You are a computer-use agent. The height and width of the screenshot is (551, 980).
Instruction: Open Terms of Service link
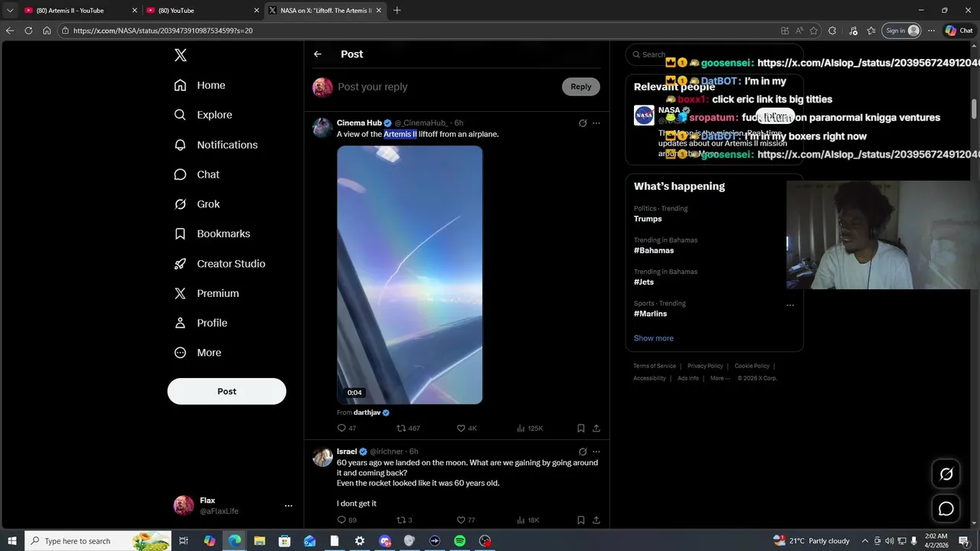tap(655, 366)
